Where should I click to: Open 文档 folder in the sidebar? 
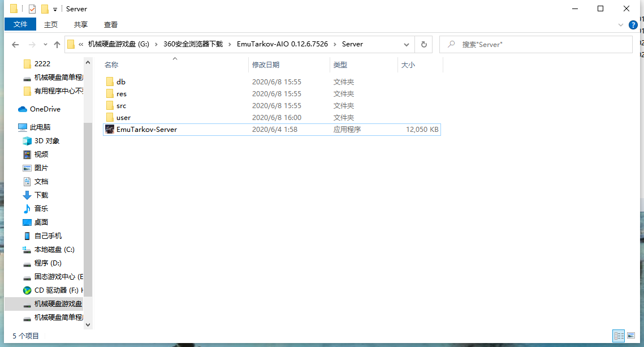41,181
